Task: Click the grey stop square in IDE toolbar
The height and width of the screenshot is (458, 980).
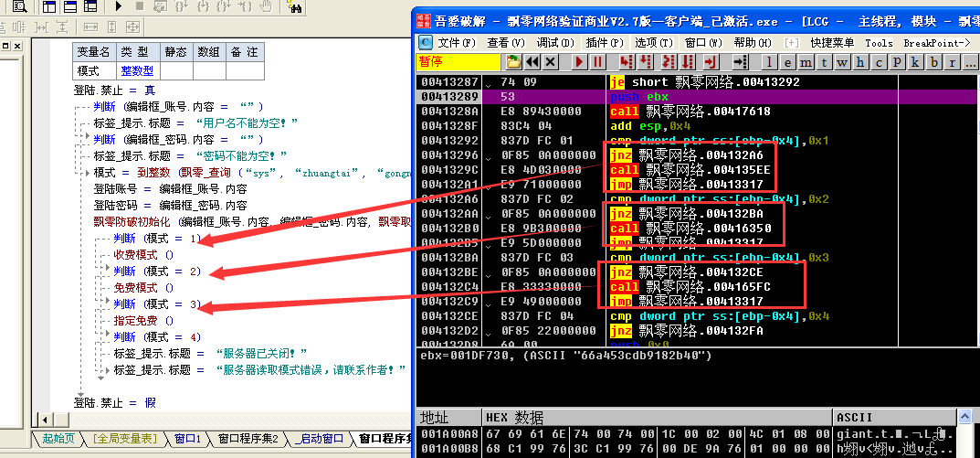Action: [140, 7]
